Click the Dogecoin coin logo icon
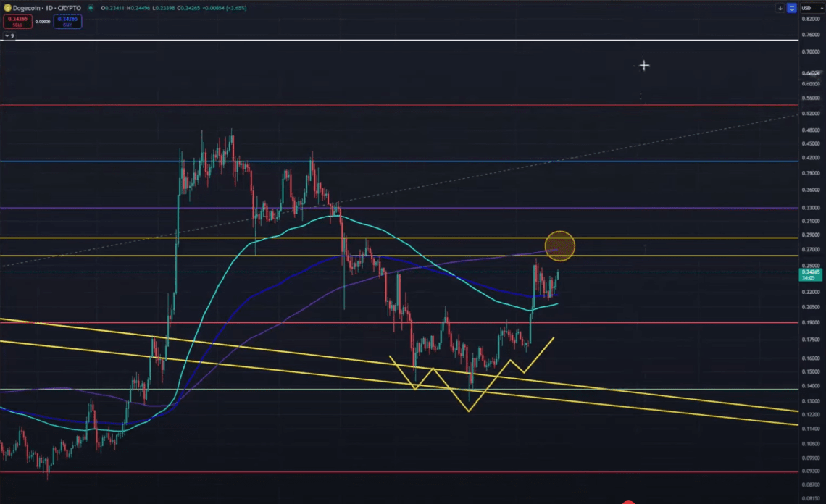826x504 pixels. (7, 8)
